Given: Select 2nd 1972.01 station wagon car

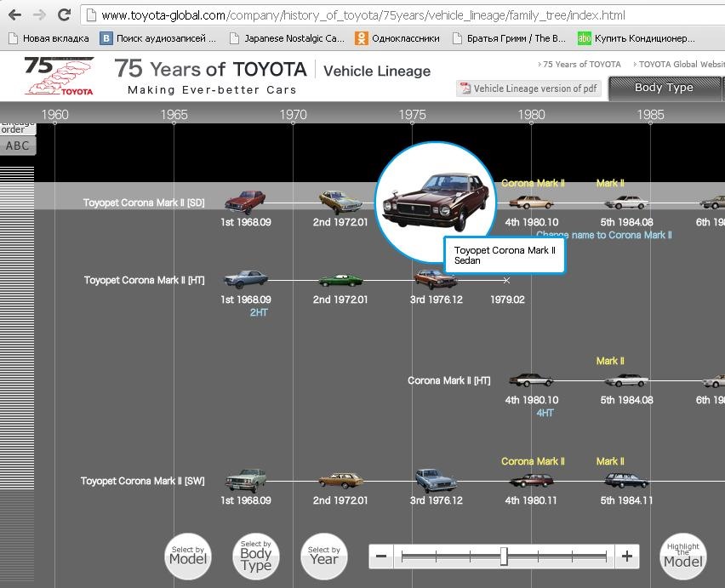Looking at the screenshot, I should coord(340,481).
